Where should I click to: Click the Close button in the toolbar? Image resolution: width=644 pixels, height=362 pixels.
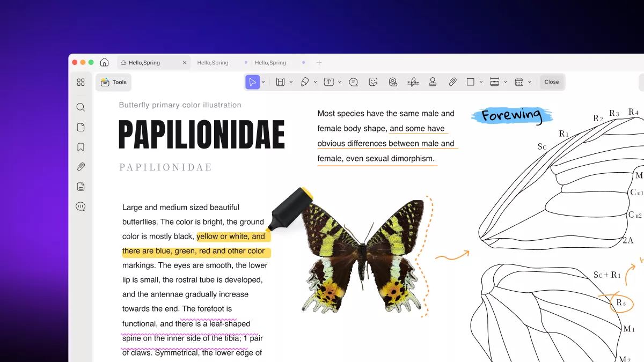tap(552, 82)
